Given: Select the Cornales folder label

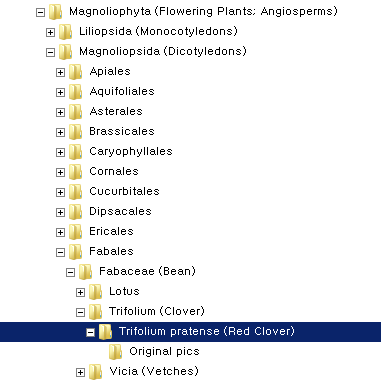Looking at the screenshot, I should pos(114,171).
